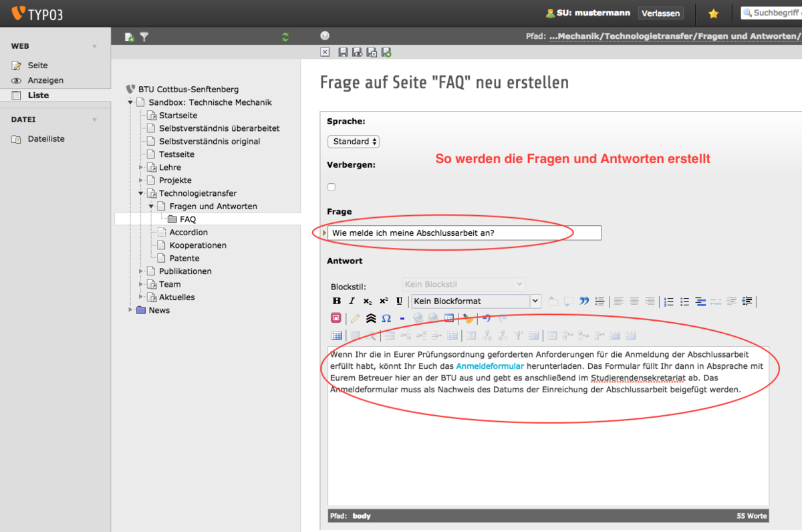802x532 pixels.
Task: Toggle italic formatting
Action: [x=352, y=301]
